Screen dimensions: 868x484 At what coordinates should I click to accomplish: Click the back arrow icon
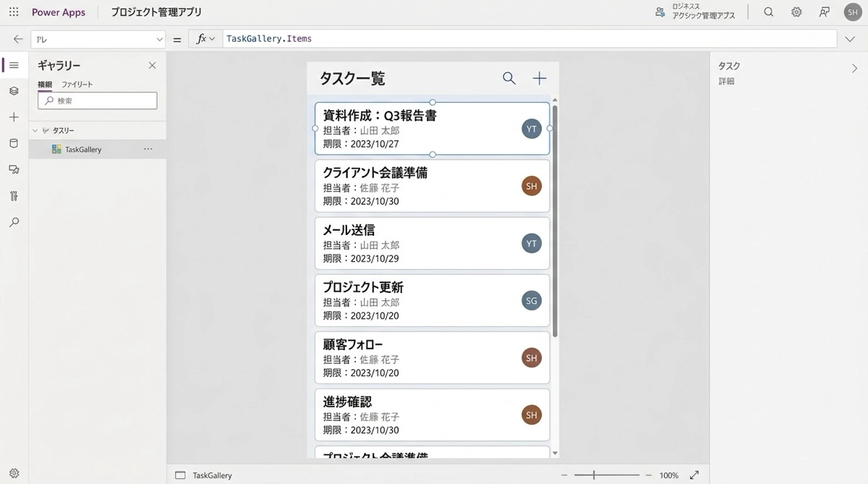[x=18, y=39]
